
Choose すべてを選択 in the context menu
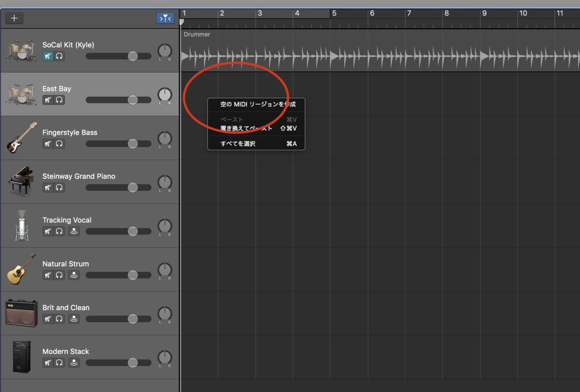pos(238,143)
